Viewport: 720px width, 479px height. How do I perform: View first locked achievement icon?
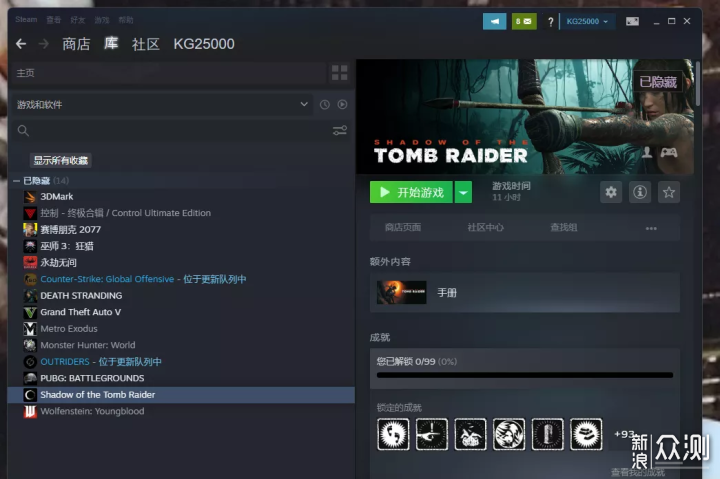click(x=393, y=434)
